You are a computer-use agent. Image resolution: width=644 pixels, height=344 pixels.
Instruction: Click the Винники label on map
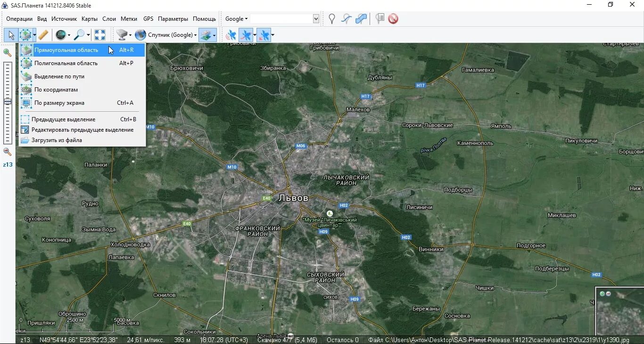tap(431, 249)
